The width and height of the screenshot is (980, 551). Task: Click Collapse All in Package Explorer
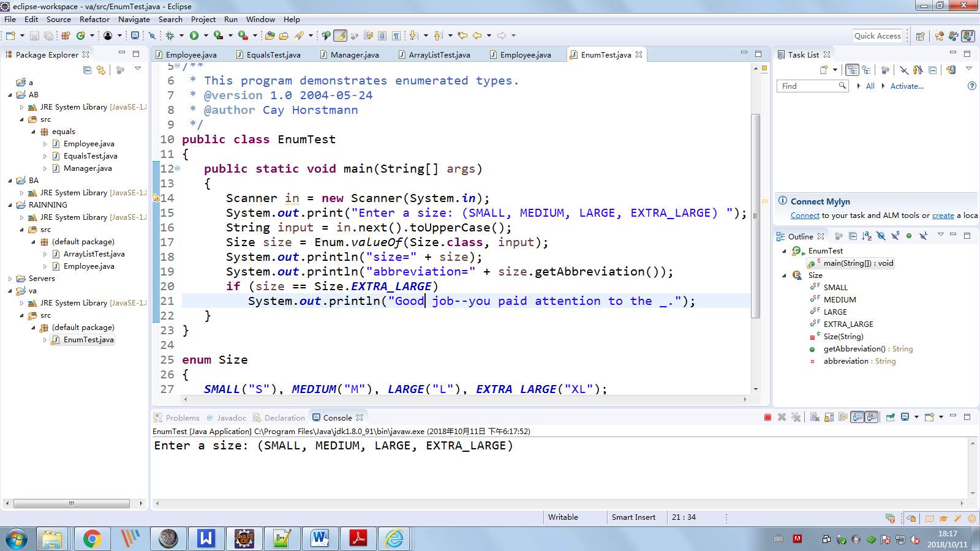coord(88,70)
